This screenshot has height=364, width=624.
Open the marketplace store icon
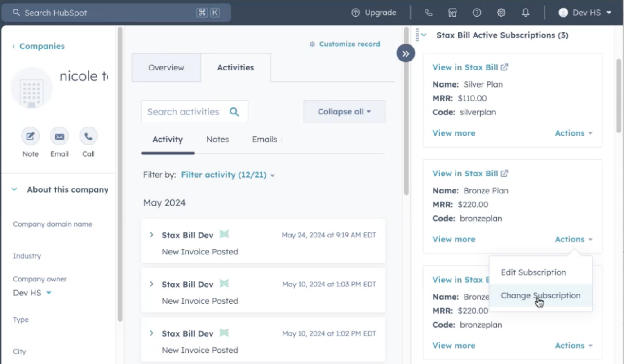453,13
